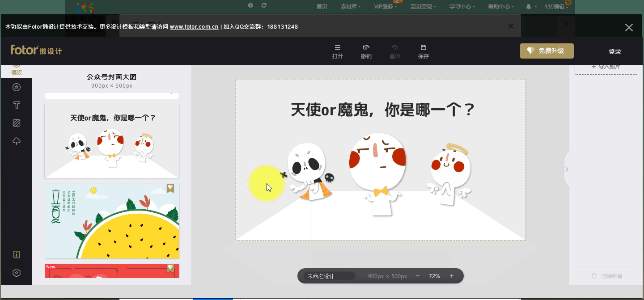Open the www.fotor.com.cn link
644x300 pixels.
pos(194,27)
